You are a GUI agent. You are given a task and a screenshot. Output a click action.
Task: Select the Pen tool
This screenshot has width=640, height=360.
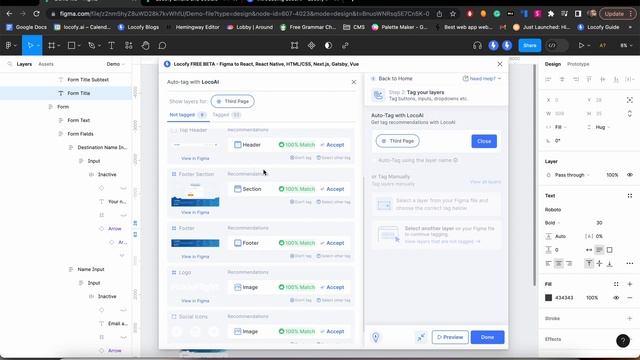pyautogui.click(x=91, y=46)
